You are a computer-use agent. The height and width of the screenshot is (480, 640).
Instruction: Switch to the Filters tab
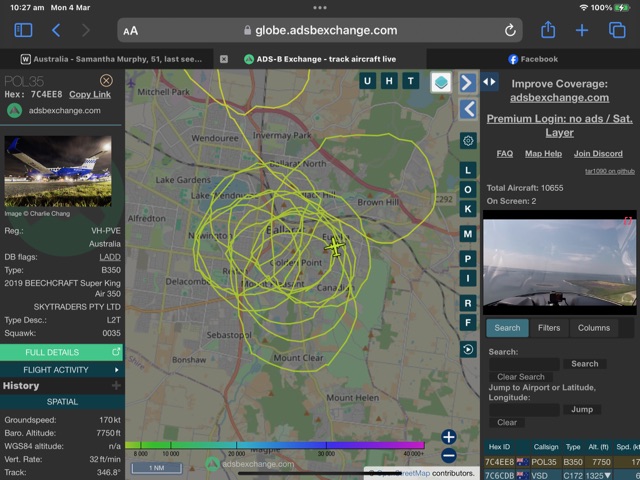[x=549, y=328]
